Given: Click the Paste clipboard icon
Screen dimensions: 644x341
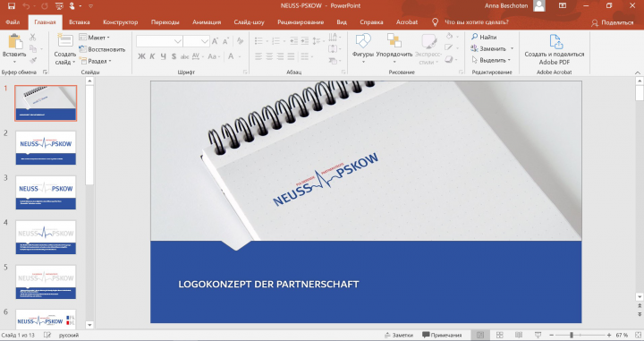Looking at the screenshot, I should (14, 41).
